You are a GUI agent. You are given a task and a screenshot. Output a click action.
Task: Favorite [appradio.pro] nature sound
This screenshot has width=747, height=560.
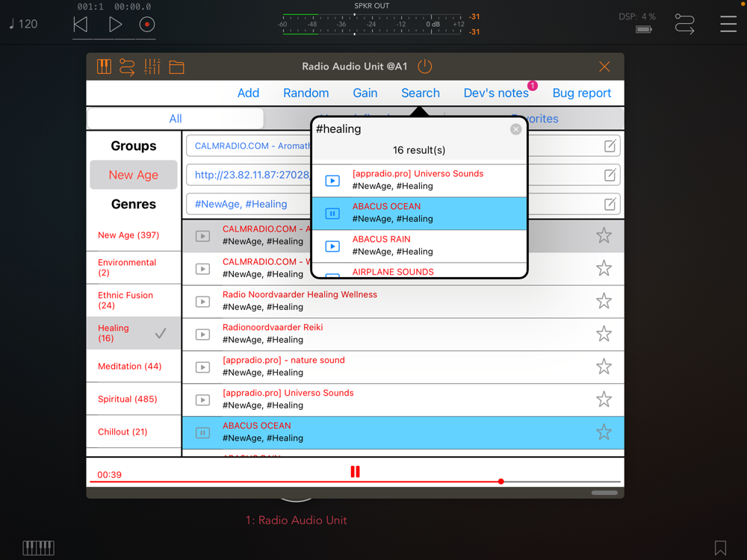click(x=604, y=367)
